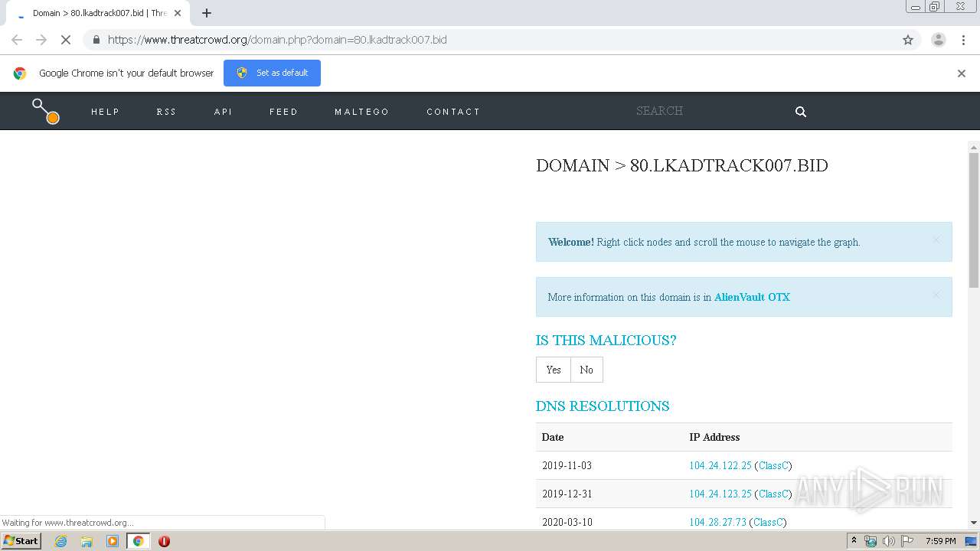The image size is (980, 551).
Task: Open the AlienVault OTX link
Action: click(752, 297)
